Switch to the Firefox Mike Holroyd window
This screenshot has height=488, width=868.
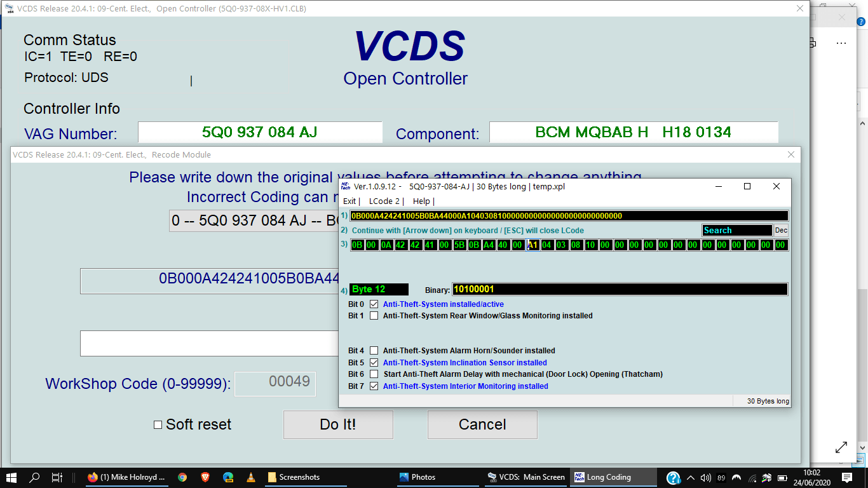point(126,477)
